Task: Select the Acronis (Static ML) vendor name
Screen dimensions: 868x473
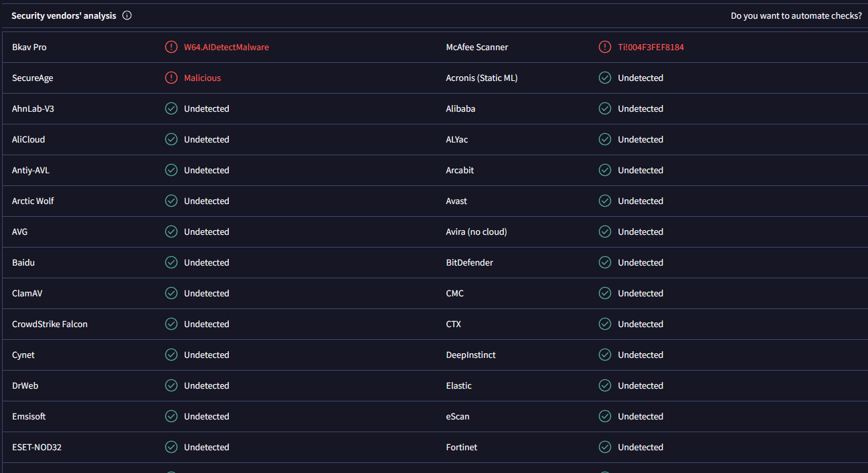Action: [x=482, y=78]
